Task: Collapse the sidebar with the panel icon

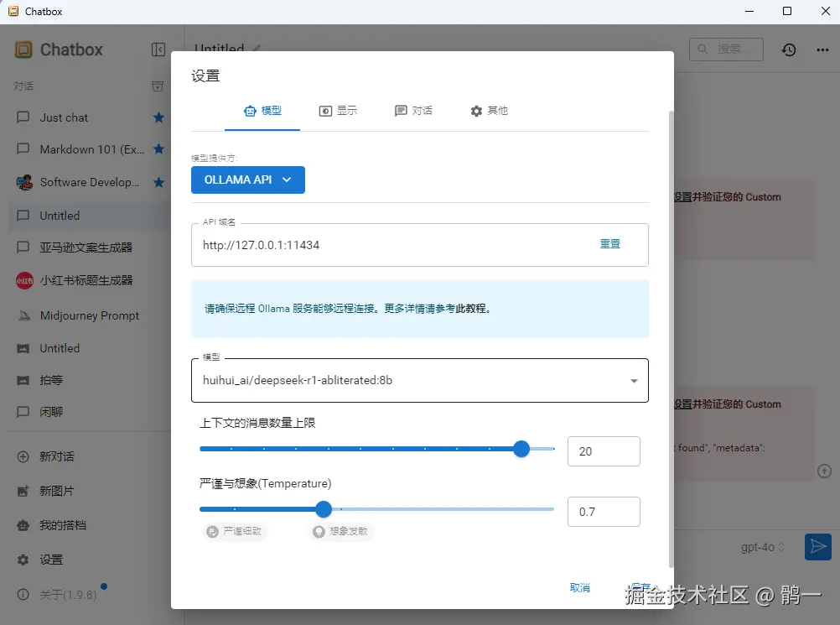Action: pyautogui.click(x=158, y=49)
